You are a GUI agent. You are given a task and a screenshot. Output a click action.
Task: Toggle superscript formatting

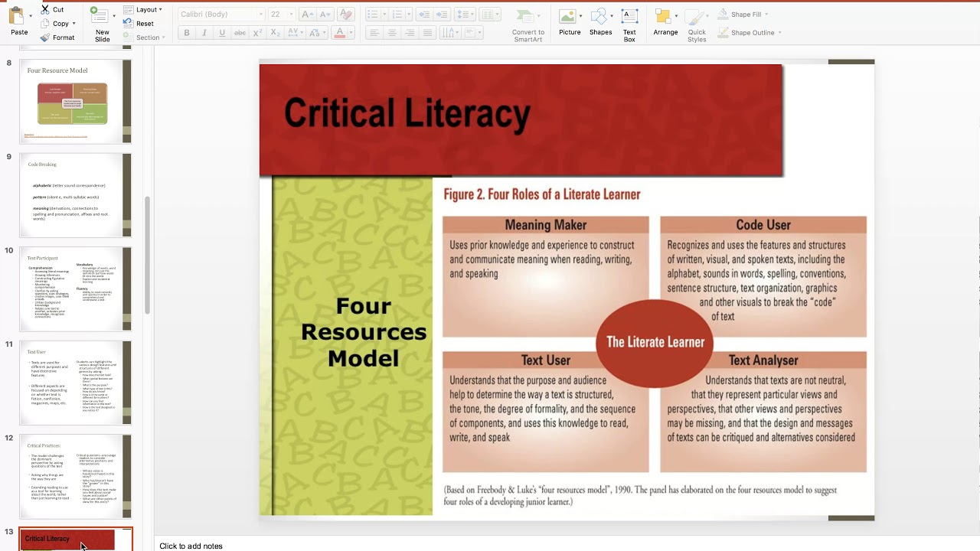(x=258, y=33)
